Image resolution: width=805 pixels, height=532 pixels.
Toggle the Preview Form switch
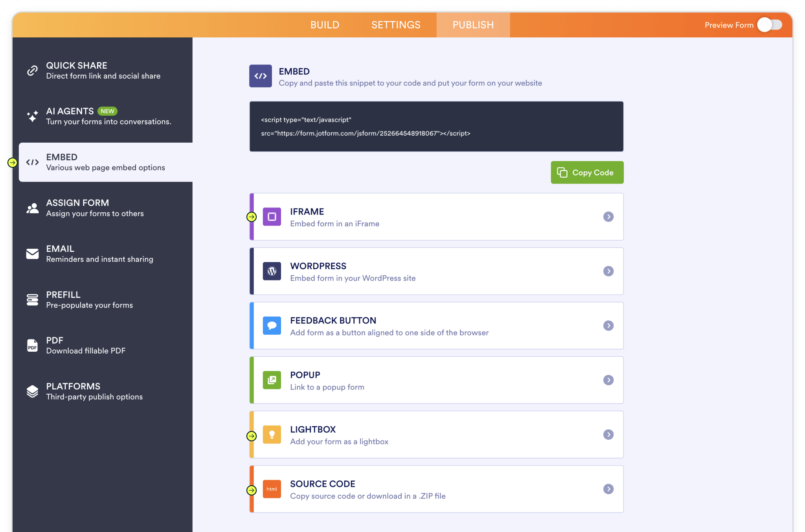770,25
